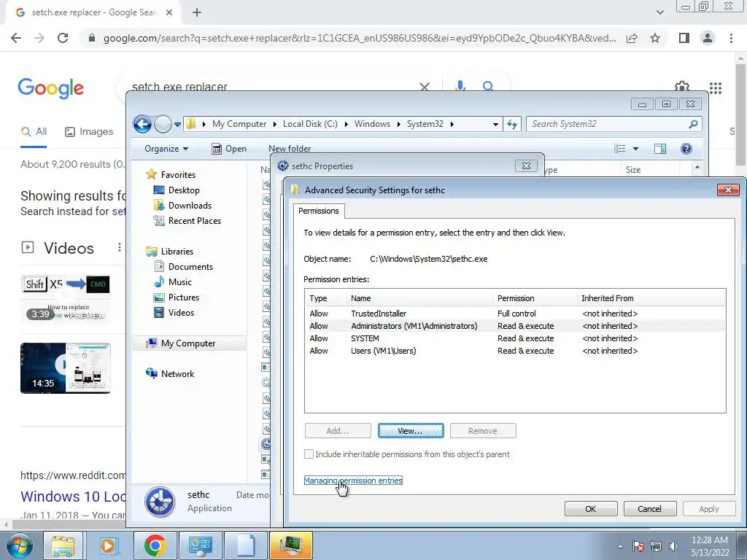The height and width of the screenshot is (560, 747).
Task: Open File Explorer from taskbar
Action: (x=63, y=545)
